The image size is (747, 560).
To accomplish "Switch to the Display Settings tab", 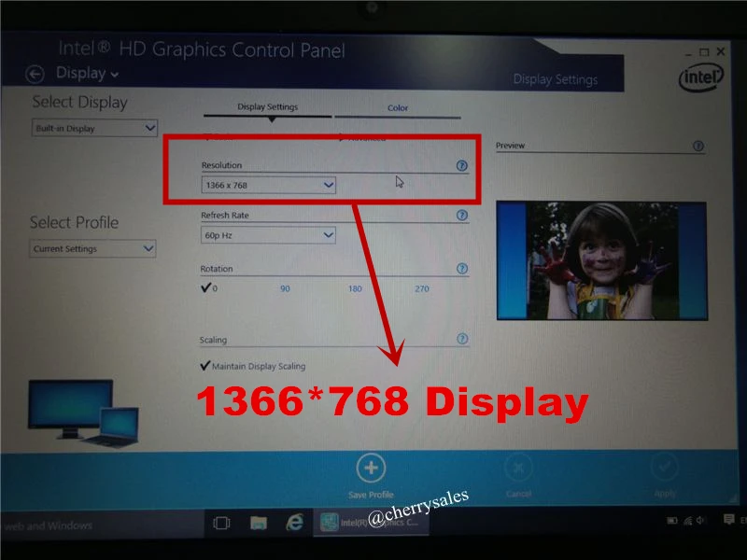I will coord(267,107).
